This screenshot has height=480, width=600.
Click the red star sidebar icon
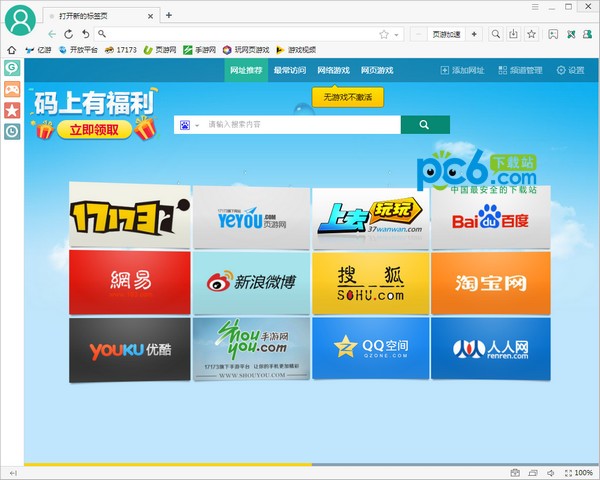(12, 111)
